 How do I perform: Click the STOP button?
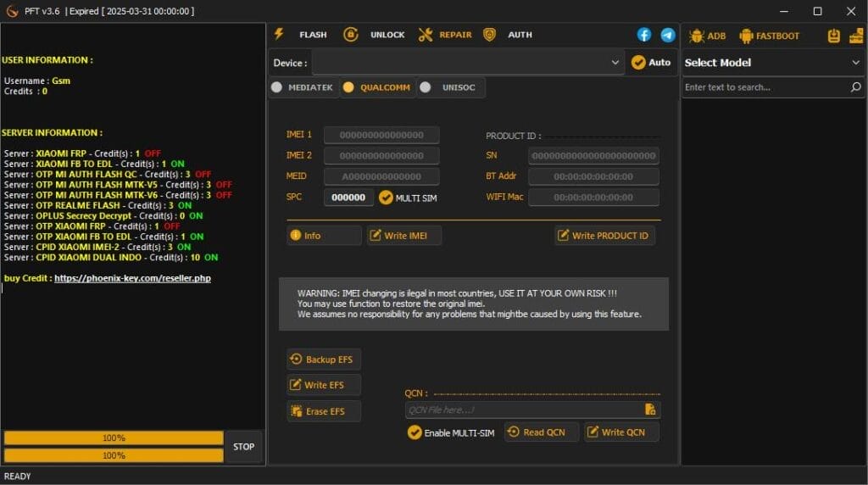[243, 447]
